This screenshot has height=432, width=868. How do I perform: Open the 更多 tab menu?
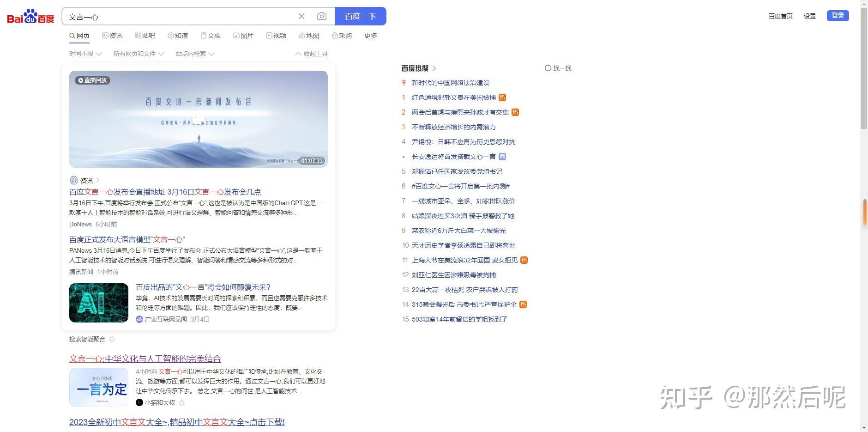click(371, 36)
